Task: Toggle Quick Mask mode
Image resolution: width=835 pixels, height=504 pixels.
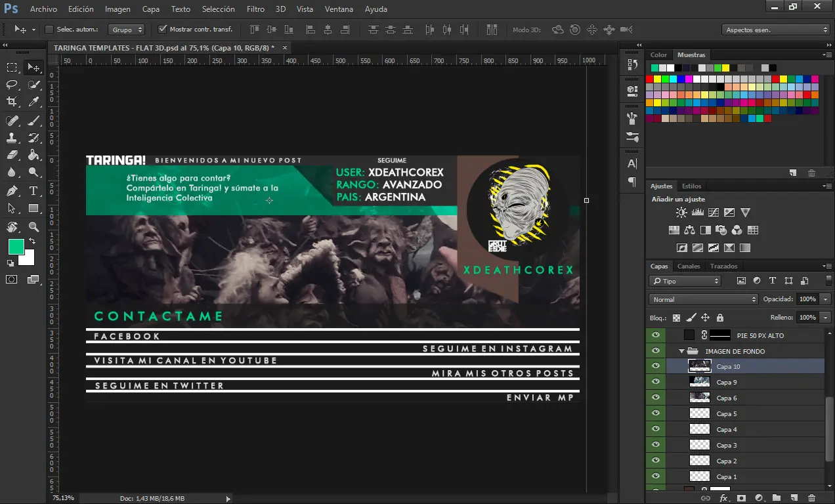Action: pyautogui.click(x=12, y=279)
